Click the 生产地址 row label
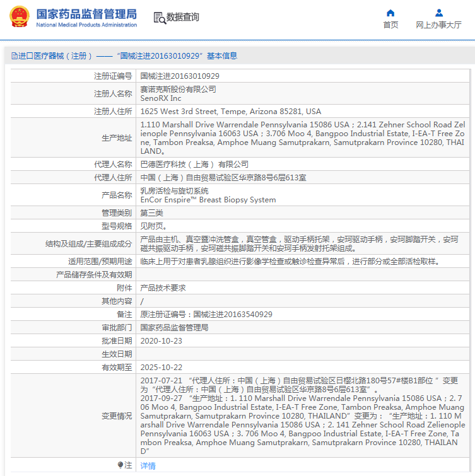 pos(117,138)
